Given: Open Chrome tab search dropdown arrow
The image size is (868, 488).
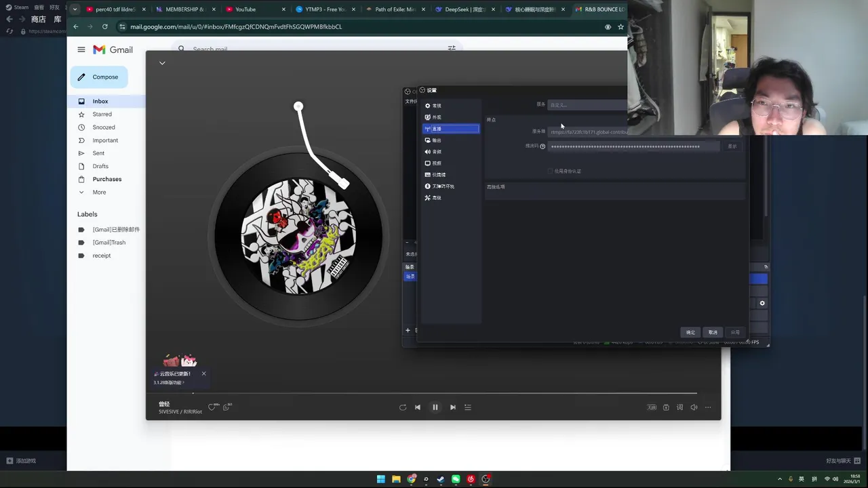Looking at the screenshot, I should click(x=75, y=9).
